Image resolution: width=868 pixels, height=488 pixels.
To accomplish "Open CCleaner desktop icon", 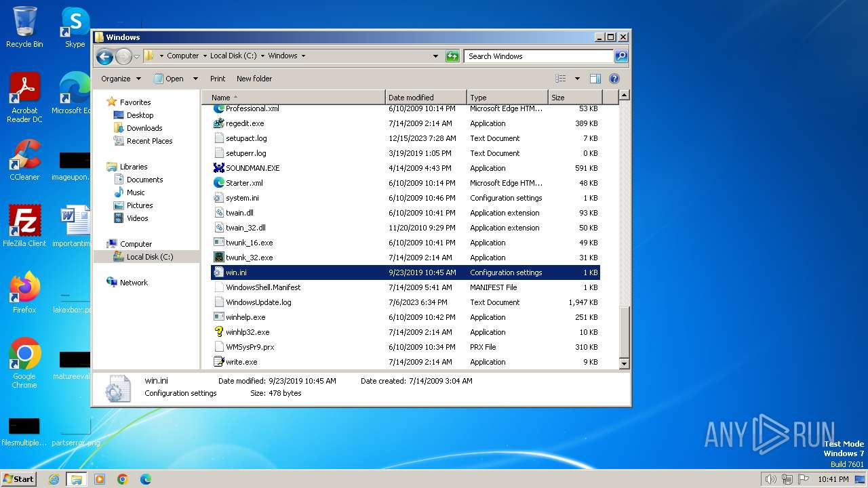I will [x=24, y=160].
